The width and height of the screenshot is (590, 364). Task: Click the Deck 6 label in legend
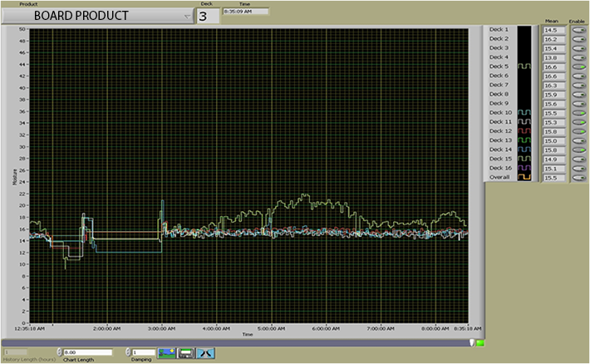click(499, 76)
